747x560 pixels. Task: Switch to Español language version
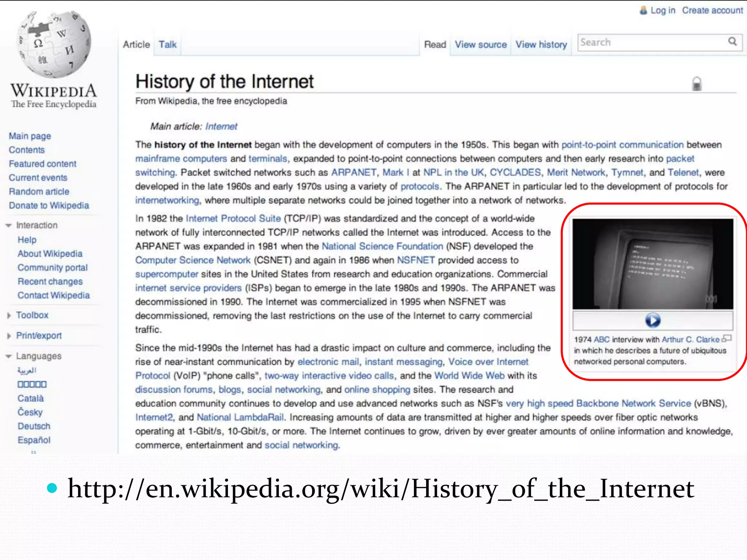(34, 440)
